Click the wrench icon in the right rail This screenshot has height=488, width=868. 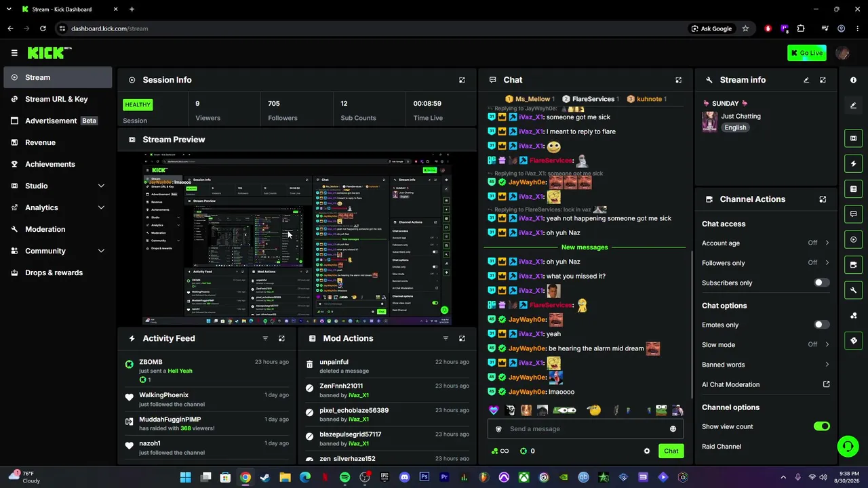(x=853, y=290)
